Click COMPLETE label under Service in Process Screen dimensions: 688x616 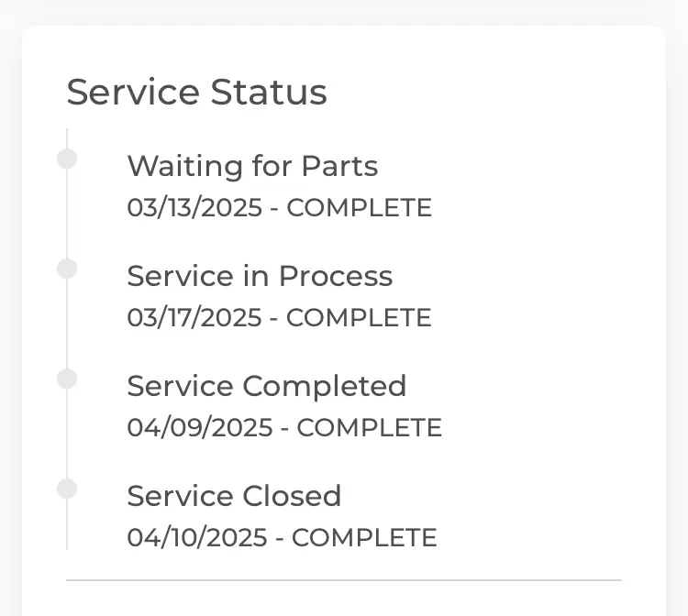pos(359,318)
